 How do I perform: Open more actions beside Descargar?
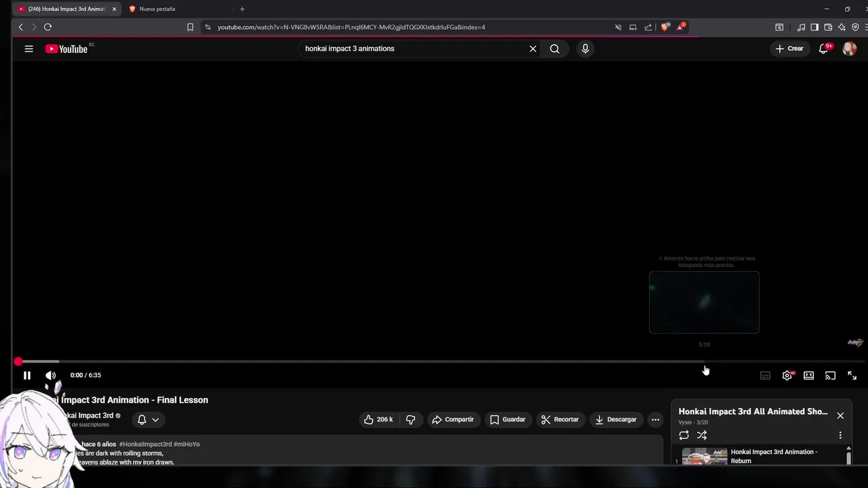coord(655,420)
